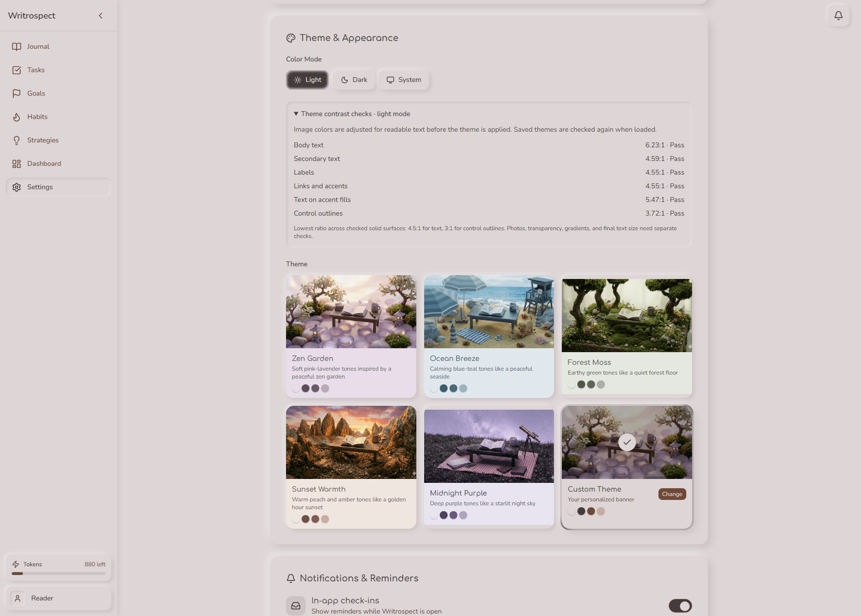The width and height of the screenshot is (861, 616).
Task: Open the Habits menu item
Action: click(59, 117)
